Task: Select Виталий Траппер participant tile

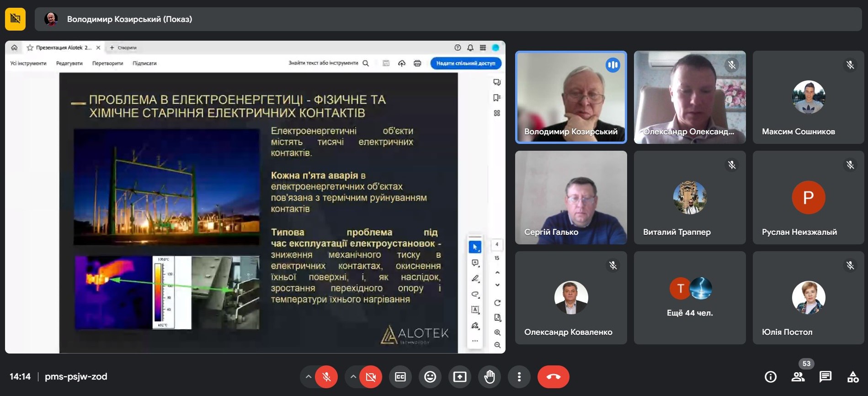Action: tap(690, 198)
